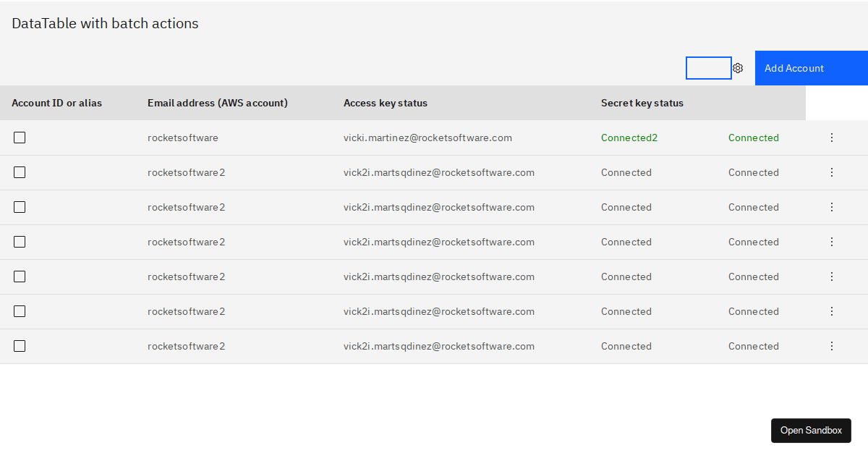
Task: Click the Email address (AWS account) column header
Action: [x=218, y=103]
